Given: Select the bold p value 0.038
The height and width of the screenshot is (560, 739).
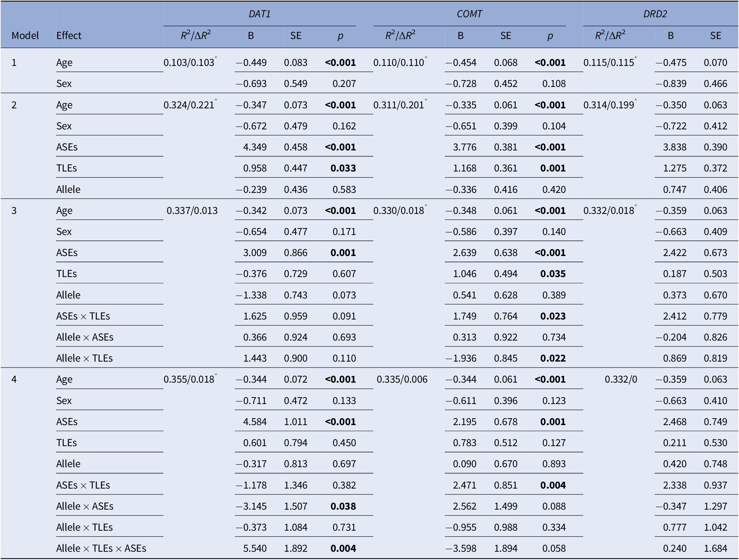Looking at the screenshot, I should [343, 506].
